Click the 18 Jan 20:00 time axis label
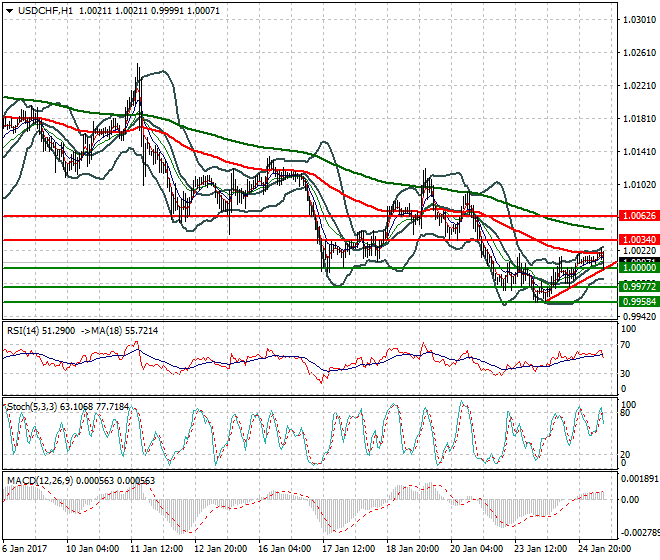Viewport: 660px width, 560px height. coord(412,549)
